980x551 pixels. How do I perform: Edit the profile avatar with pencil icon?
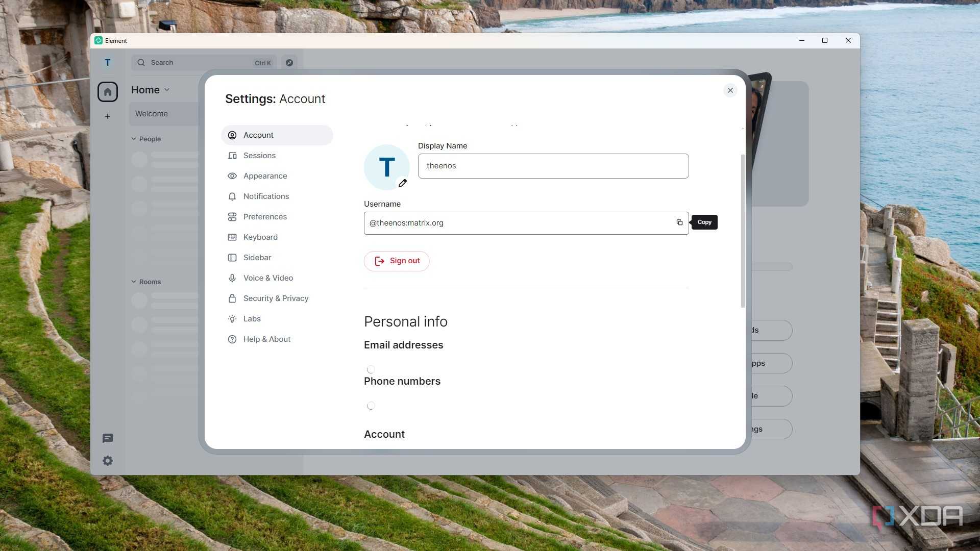403,183
